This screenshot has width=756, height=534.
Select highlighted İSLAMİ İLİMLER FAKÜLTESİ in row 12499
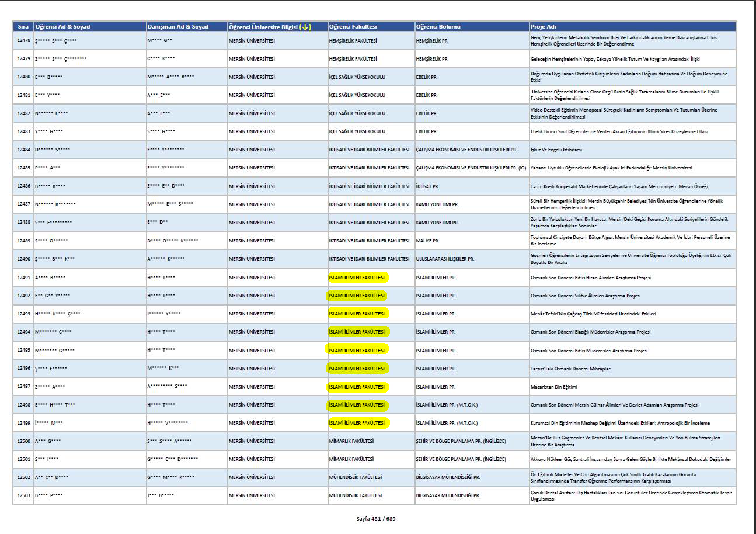click(357, 422)
